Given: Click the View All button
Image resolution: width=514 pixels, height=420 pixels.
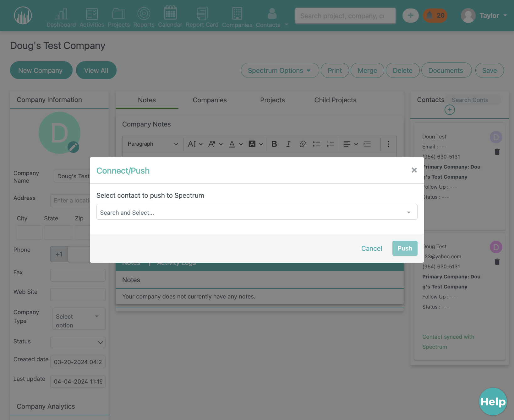Looking at the screenshot, I should tap(96, 70).
